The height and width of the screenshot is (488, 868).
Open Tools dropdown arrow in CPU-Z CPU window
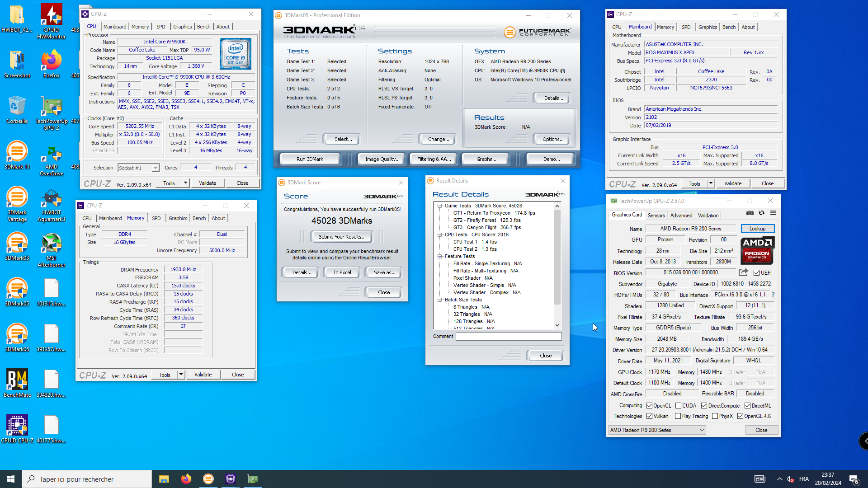pos(185,183)
